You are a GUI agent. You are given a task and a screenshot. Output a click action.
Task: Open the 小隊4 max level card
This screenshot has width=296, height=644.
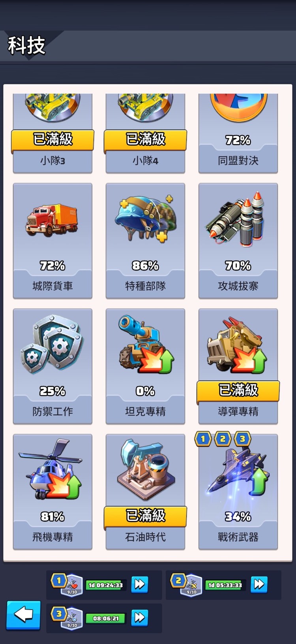(x=145, y=134)
